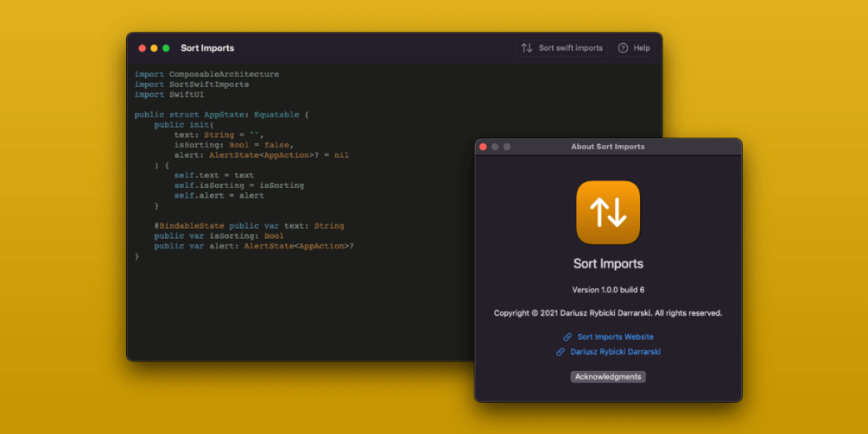868x434 pixels.
Task: Click 'alert: AlertState<AppAction>? = nil' line
Action: tap(262, 154)
